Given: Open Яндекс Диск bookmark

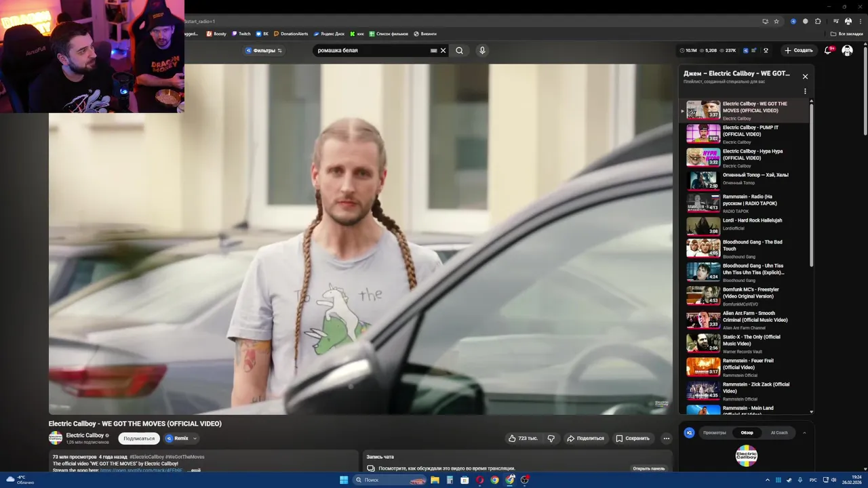Looking at the screenshot, I should (329, 33).
